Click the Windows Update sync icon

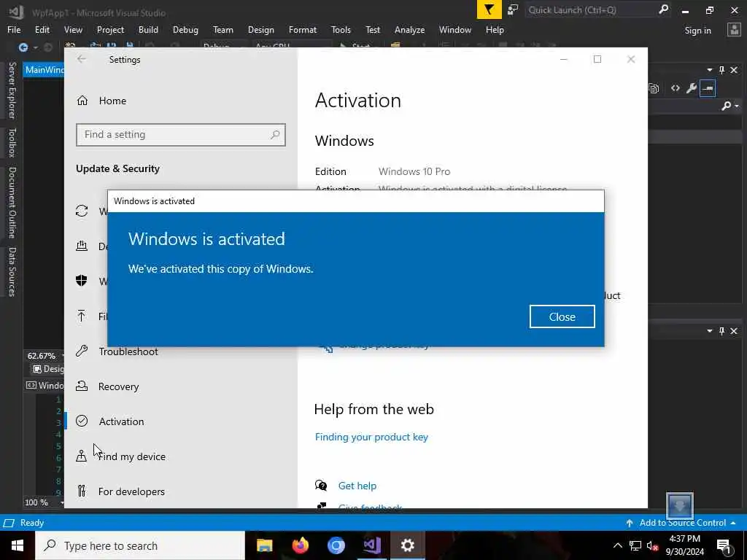tap(82, 211)
